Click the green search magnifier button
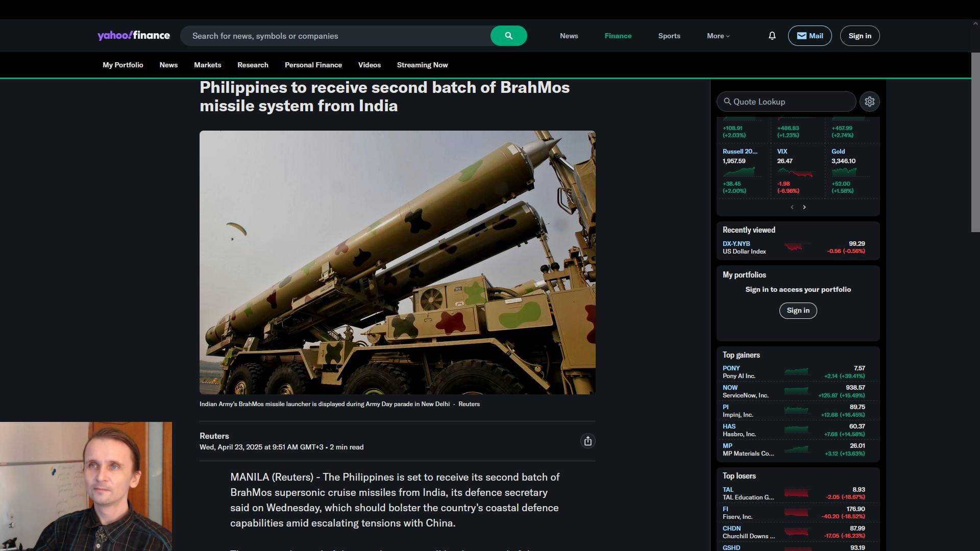This screenshot has width=980, height=551. [508, 36]
